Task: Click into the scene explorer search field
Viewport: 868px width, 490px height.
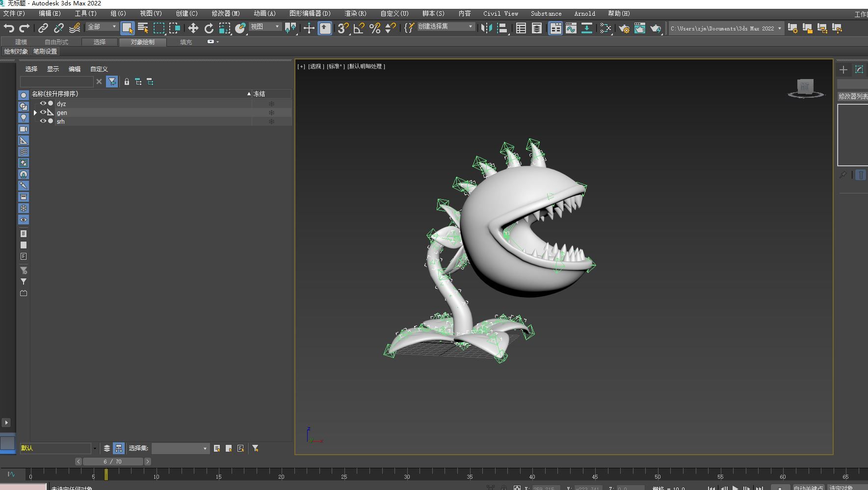Action: pos(56,82)
